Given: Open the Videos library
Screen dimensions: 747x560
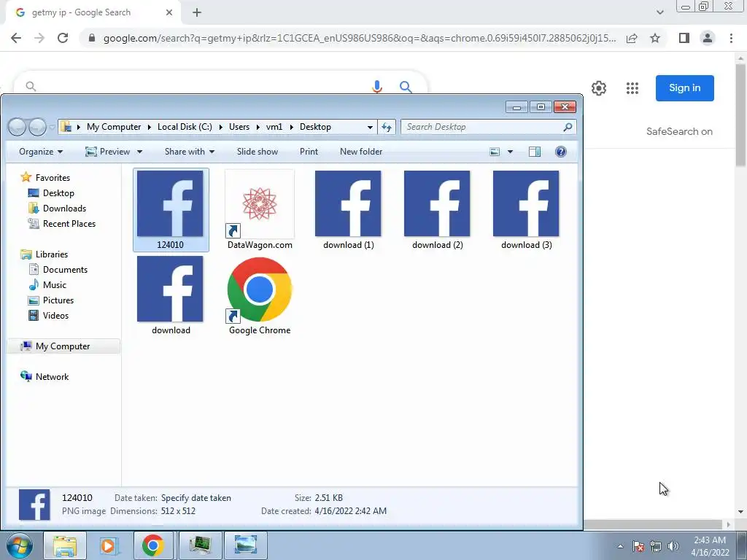Looking at the screenshot, I should [x=49, y=315].
